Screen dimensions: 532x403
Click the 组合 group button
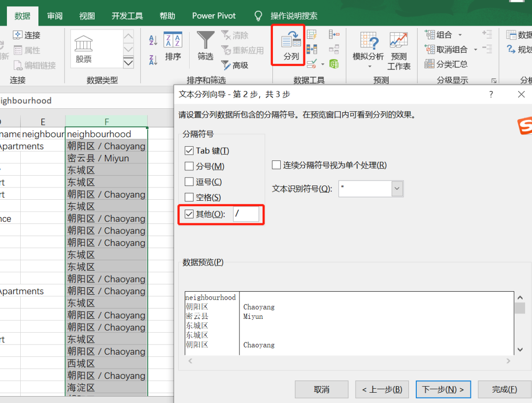pyautogui.click(x=439, y=35)
